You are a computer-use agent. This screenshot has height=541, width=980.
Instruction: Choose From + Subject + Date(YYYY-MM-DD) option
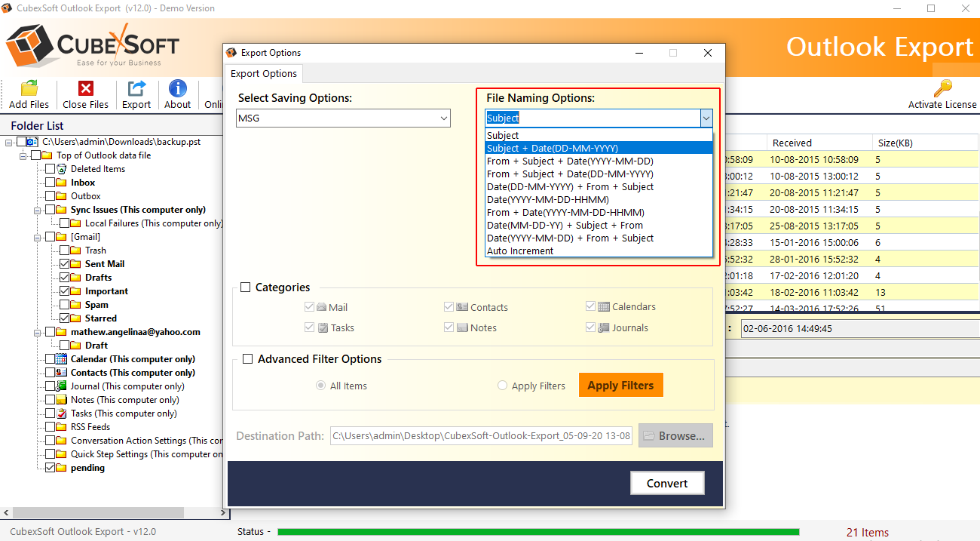tap(599, 161)
